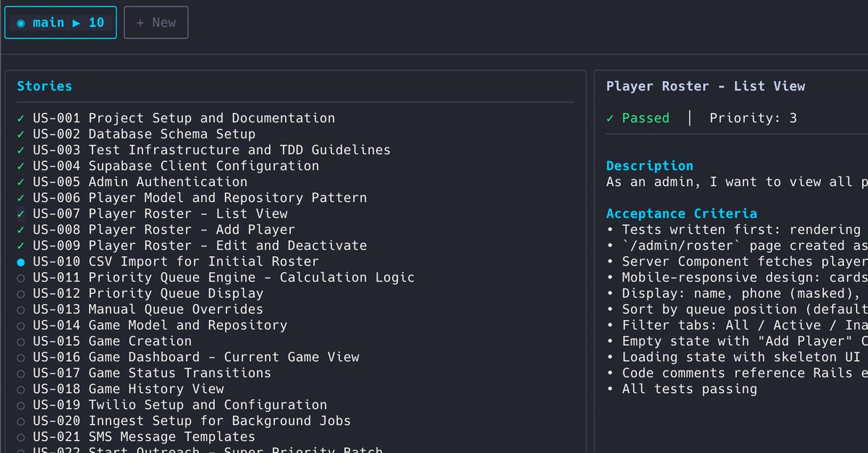Click the Priority: 3 value

(x=753, y=118)
